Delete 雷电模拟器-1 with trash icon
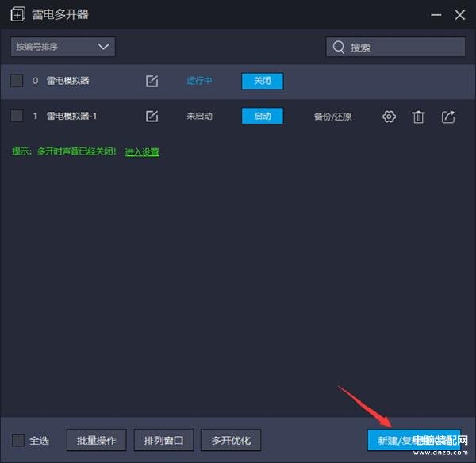Viewport: 476px width, 463px height. pos(418,117)
